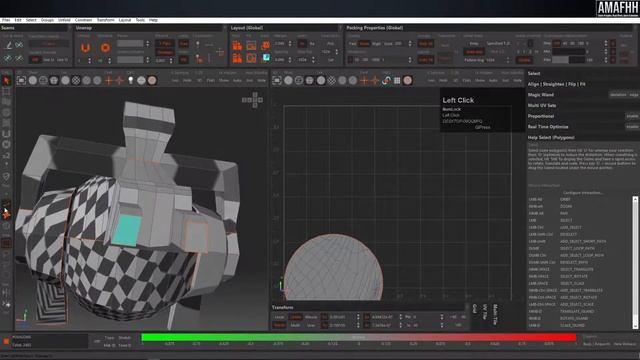Image resolution: width=640 pixels, height=360 pixels.
Task: Open the Tools menu
Action: click(140, 20)
